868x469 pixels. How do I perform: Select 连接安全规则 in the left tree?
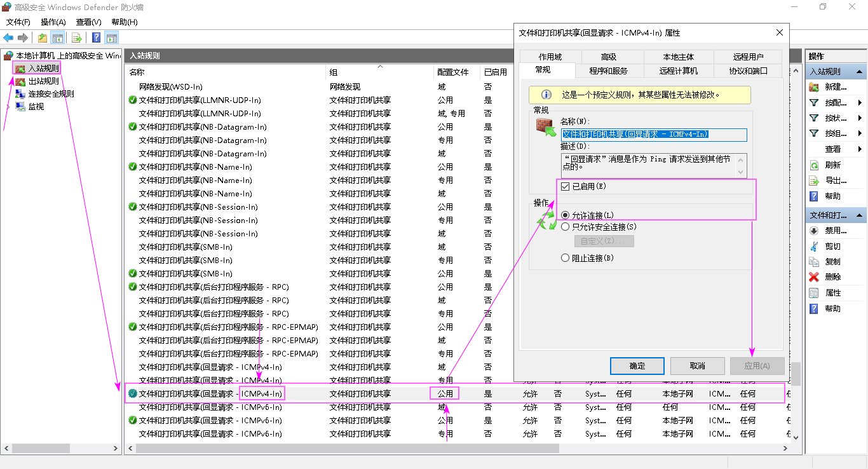(x=51, y=93)
